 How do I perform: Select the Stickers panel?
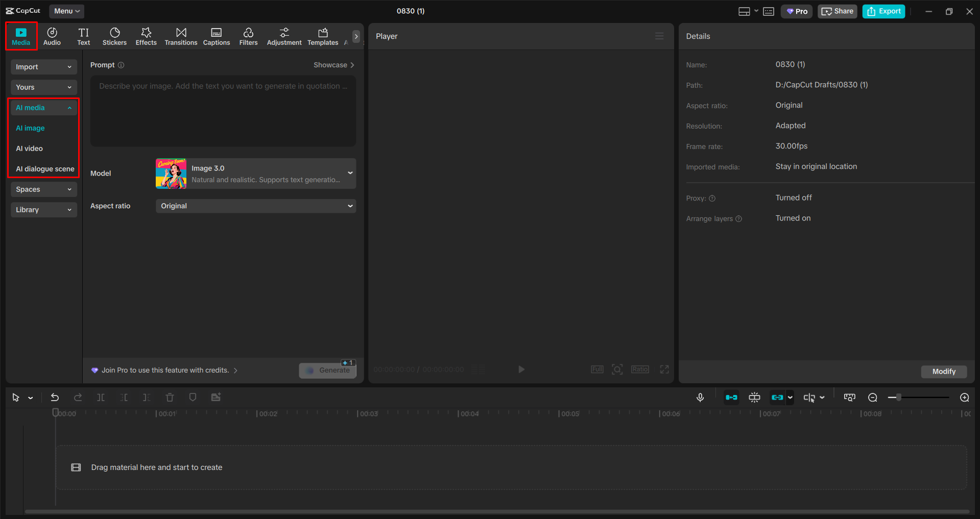point(114,36)
